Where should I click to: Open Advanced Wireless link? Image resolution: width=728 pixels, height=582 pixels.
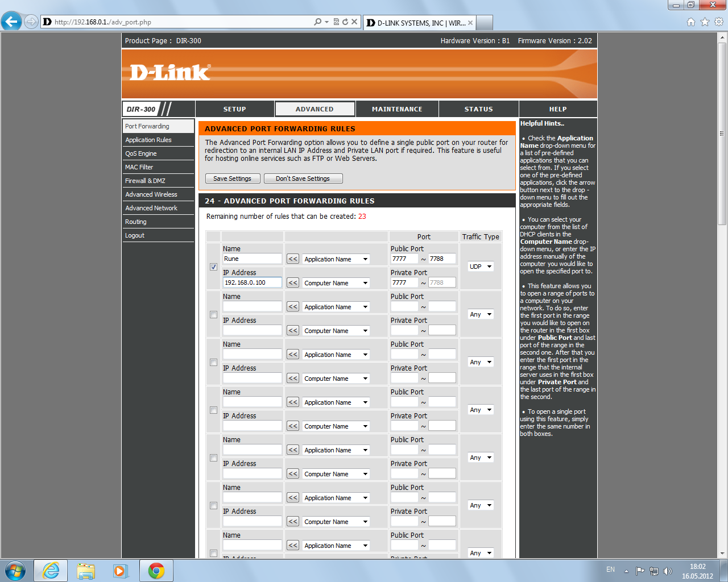[x=158, y=194]
